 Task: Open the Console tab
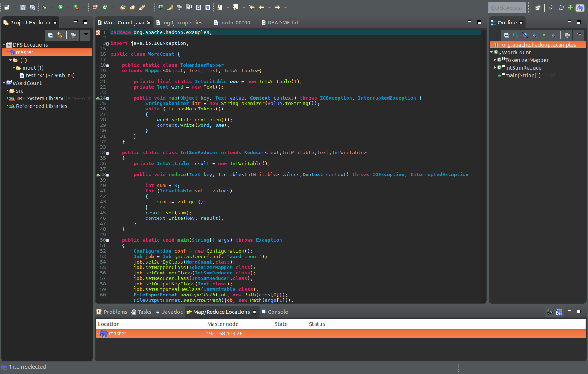(275, 312)
